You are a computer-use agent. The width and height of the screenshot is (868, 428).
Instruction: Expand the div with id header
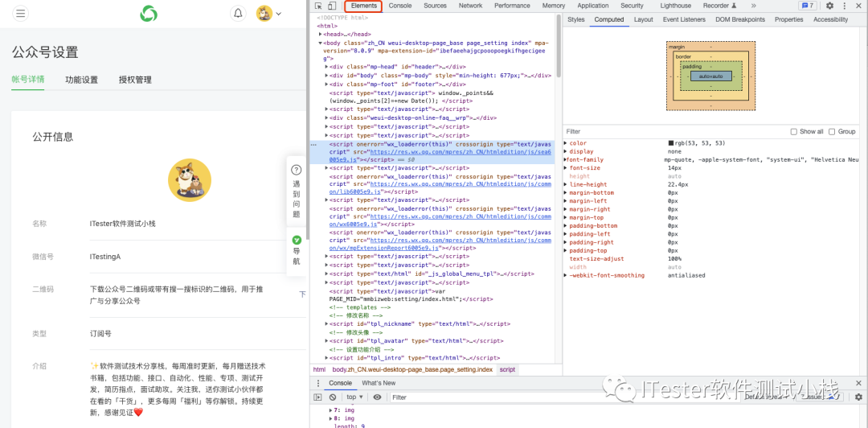326,67
